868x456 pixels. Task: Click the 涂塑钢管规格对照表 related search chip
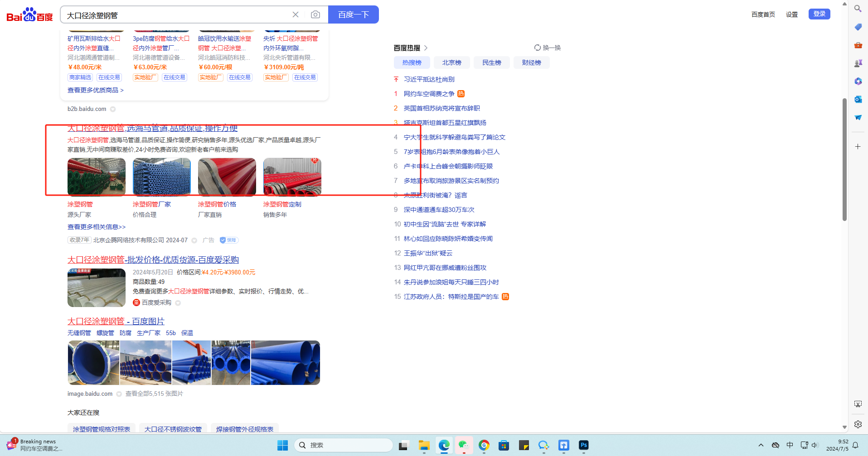coord(102,429)
